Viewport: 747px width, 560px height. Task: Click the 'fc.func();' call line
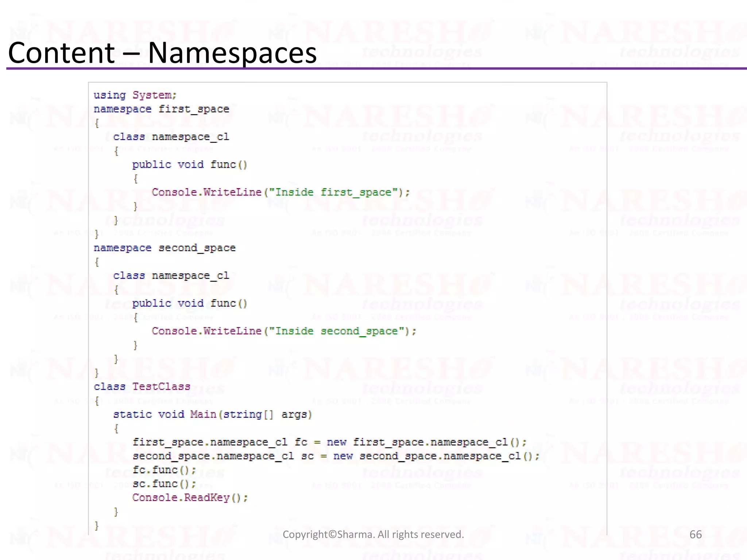click(164, 470)
